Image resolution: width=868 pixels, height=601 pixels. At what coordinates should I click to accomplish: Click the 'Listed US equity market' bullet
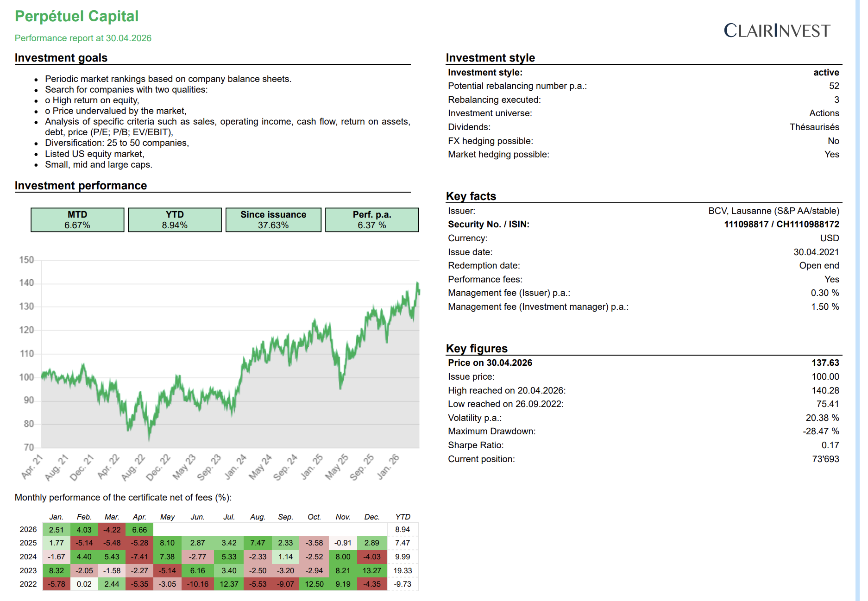94,154
